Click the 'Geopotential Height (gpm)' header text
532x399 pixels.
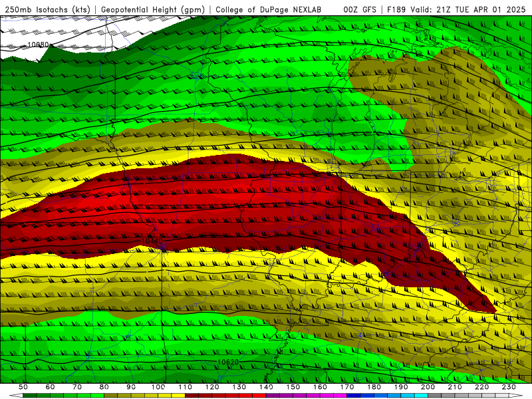pyautogui.click(x=153, y=9)
